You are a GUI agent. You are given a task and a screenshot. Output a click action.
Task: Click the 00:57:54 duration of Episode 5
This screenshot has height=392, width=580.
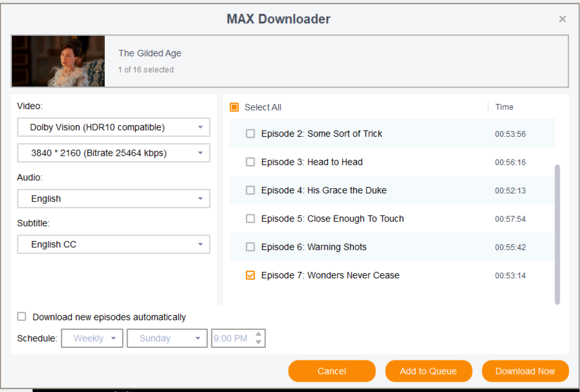[510, 219]
